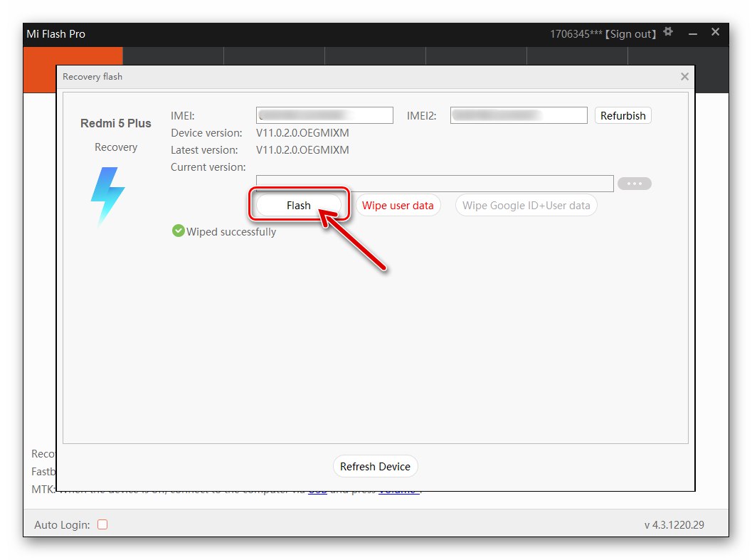Close the Recovery flash dialog
This screenshot has height=560, width=752.
(x=684, y=77)
